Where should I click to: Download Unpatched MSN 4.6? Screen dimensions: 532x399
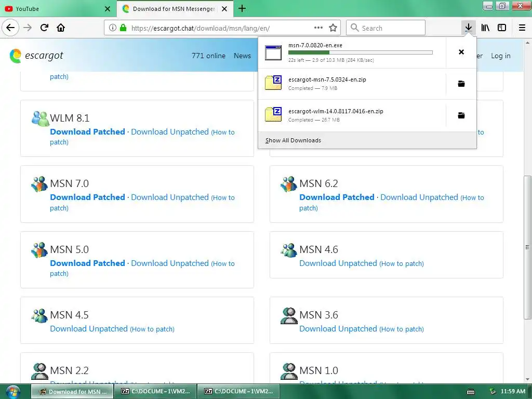(x=338, y=263)
